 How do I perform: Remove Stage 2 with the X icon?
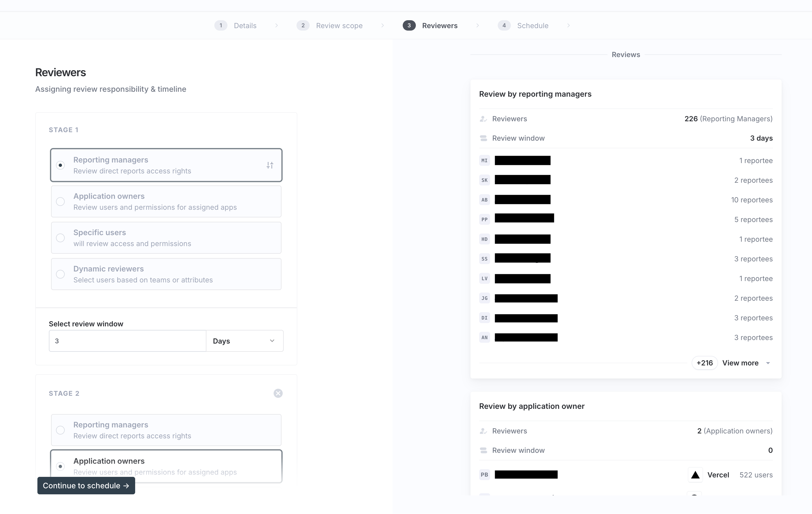coord(278,393)
